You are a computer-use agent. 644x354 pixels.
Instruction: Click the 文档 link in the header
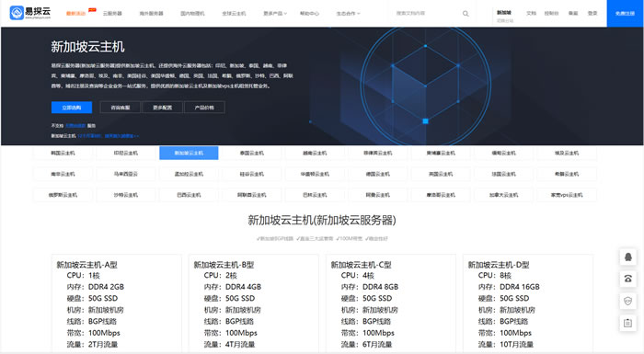tap(531, 13)
